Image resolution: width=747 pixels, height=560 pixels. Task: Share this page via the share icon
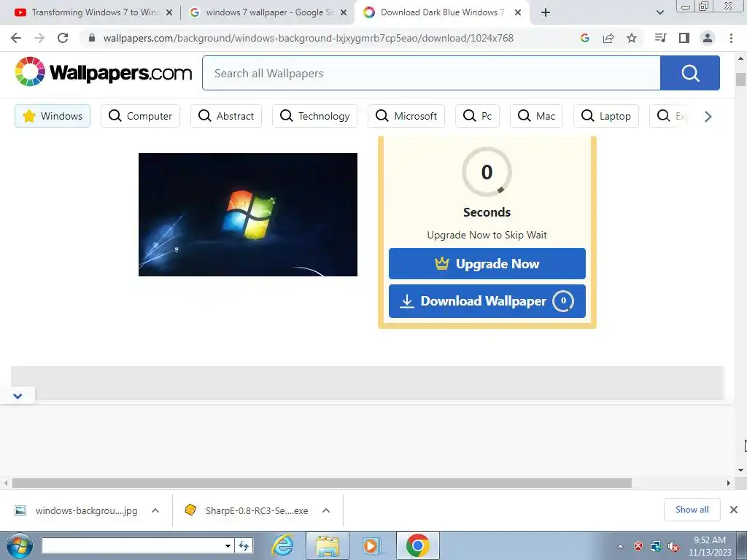(x=608, y=38)
